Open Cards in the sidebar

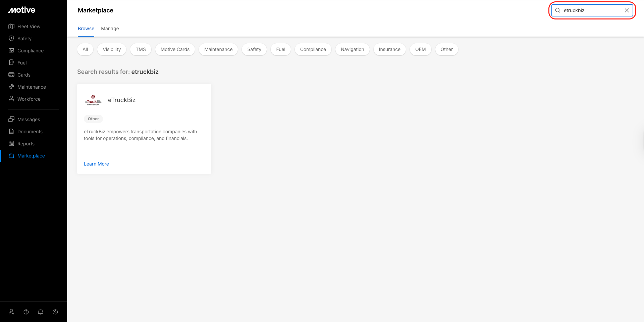(x=24, y=75)
